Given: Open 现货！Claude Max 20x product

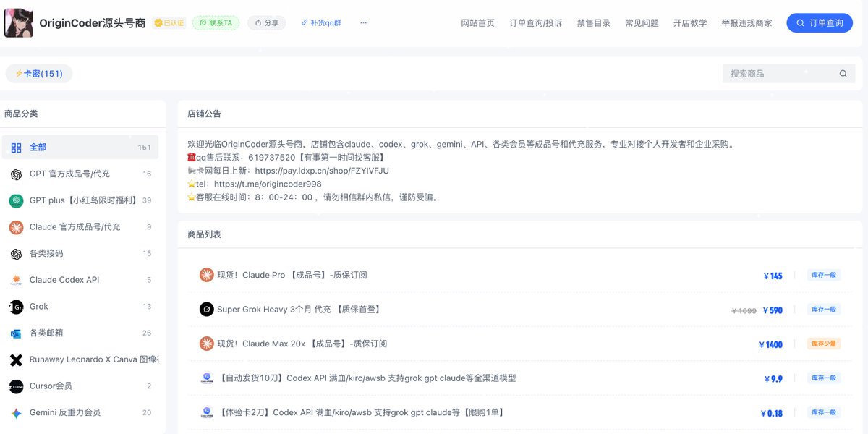Looking at the screenshot, I should click(x=302, y=344).
